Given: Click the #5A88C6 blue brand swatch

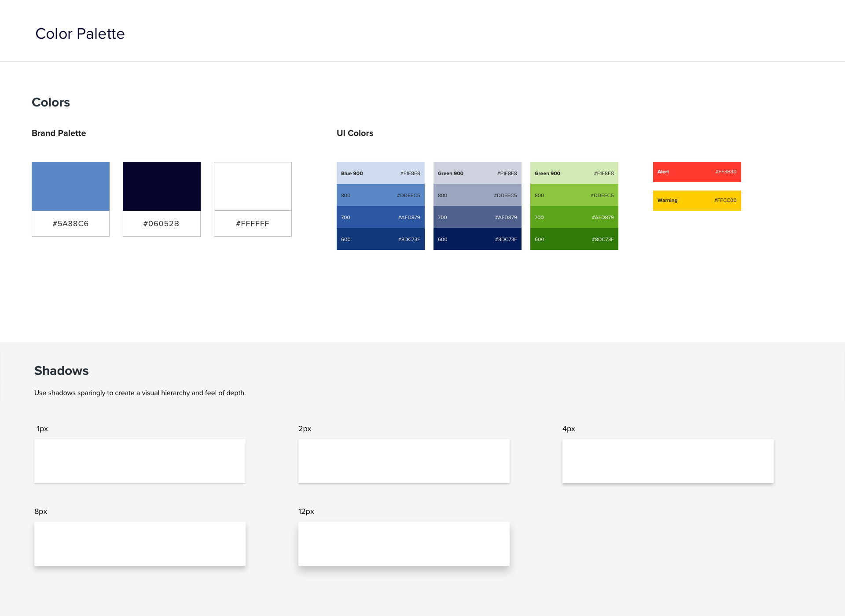Looking at the screenshot, I should [x=70, y=187].
